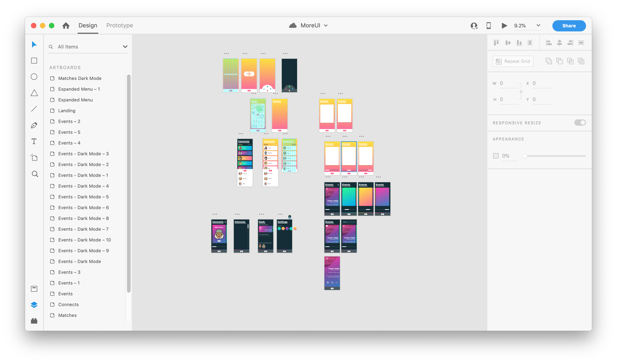Select the Ellipse tool
The width and height of the screenshot is (617, 364).
34,77
